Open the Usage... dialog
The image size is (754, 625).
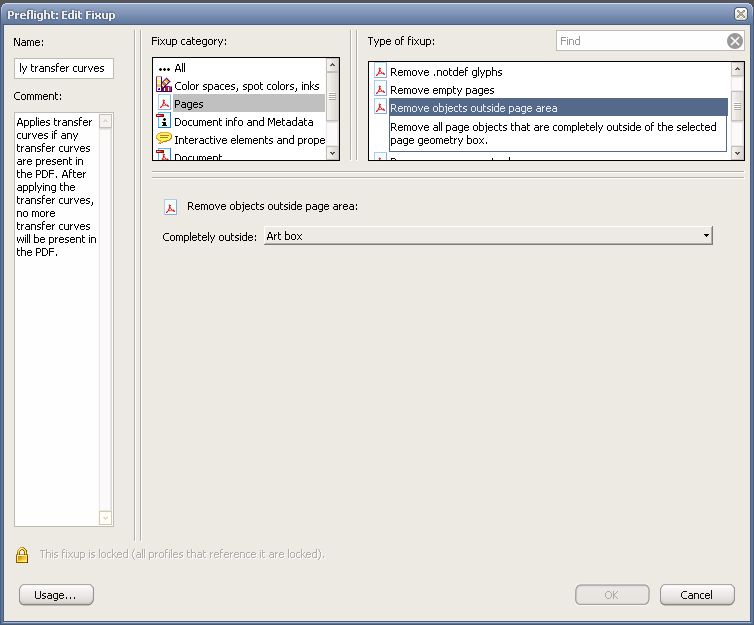click(56, 595)
